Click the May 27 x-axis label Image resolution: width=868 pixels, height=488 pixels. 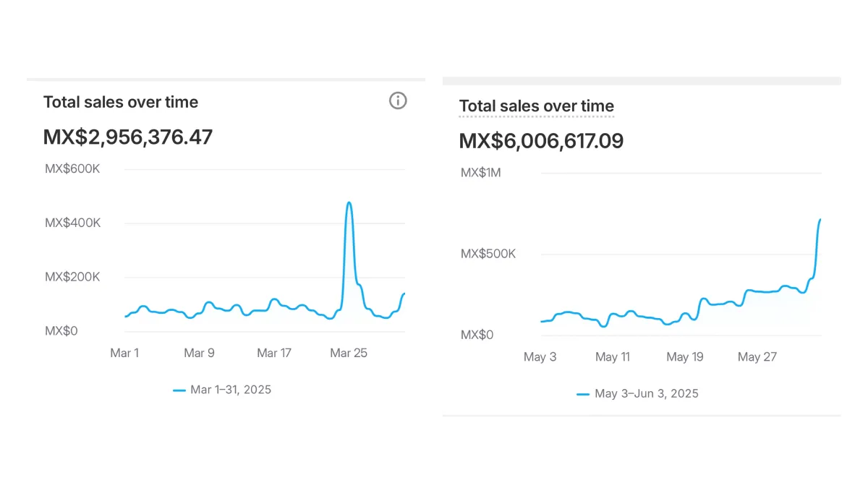[757, 357]
